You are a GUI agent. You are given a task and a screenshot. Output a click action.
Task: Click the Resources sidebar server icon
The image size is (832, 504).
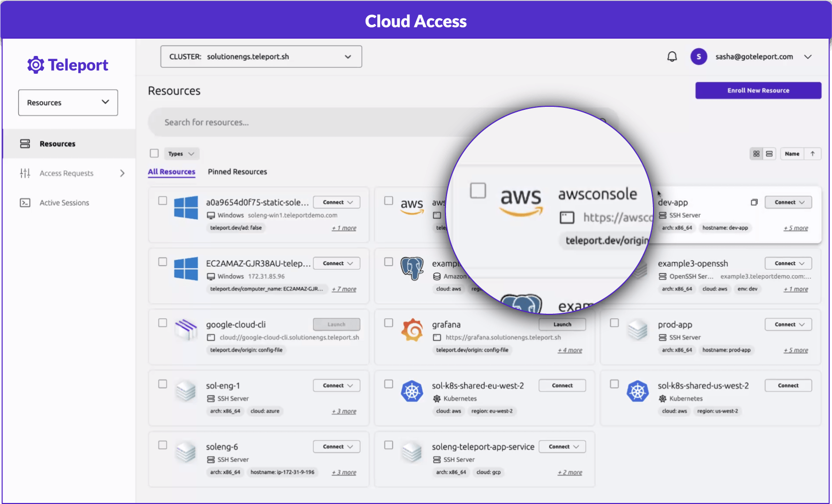(25, 144)
